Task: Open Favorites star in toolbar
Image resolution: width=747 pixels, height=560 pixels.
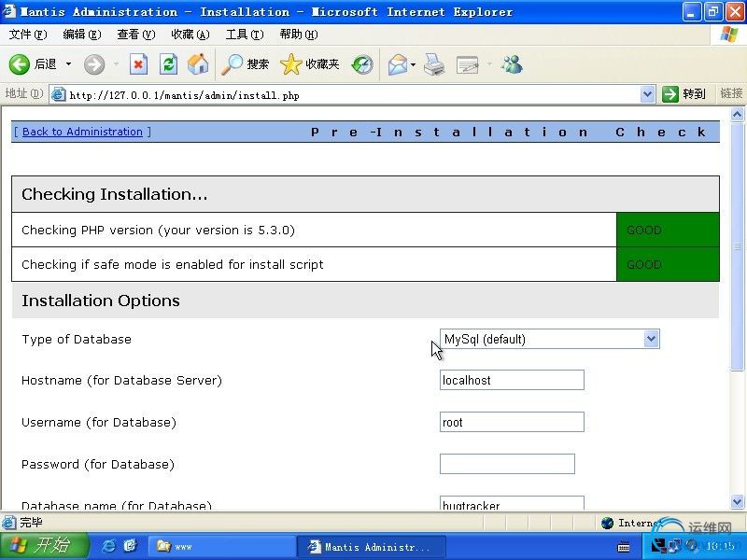Action: (290, 64)
